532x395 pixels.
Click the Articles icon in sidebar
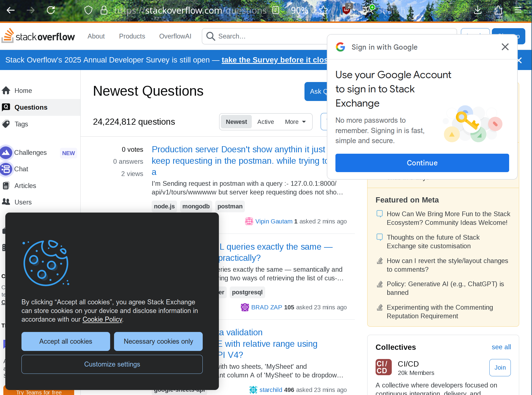pos(6,186)
